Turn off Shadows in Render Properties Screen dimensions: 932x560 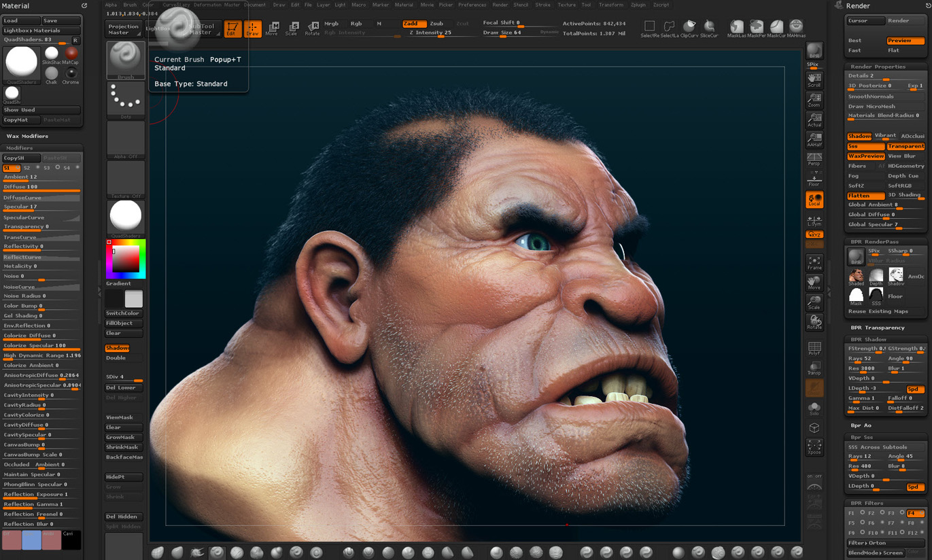859,136
